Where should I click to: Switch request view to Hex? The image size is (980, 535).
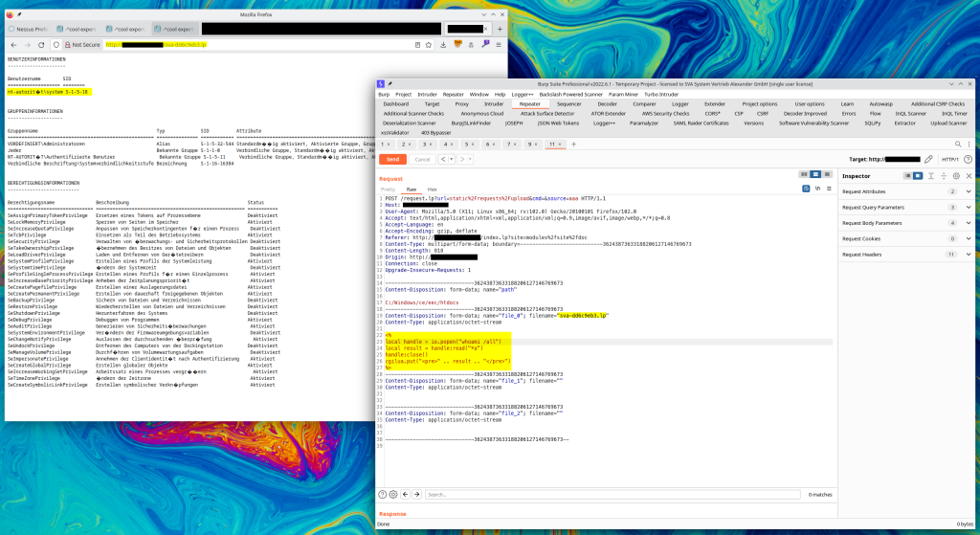point(432,189)
